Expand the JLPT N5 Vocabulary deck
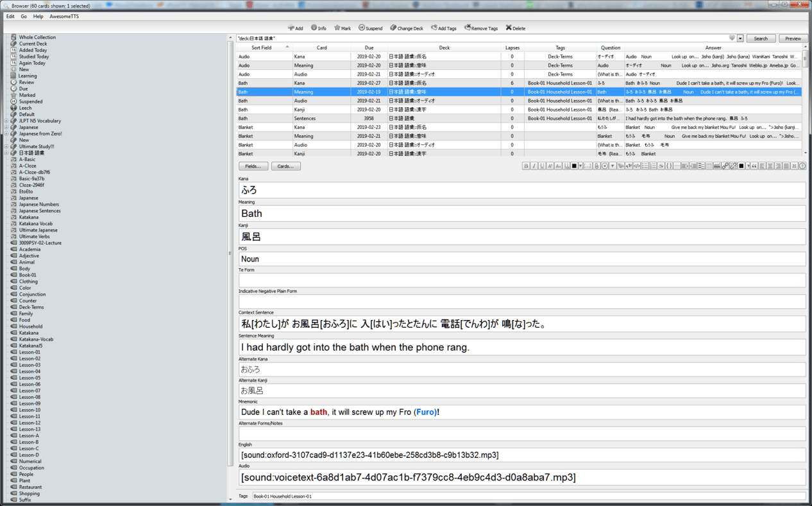812x506 pixels. (6, 121)
